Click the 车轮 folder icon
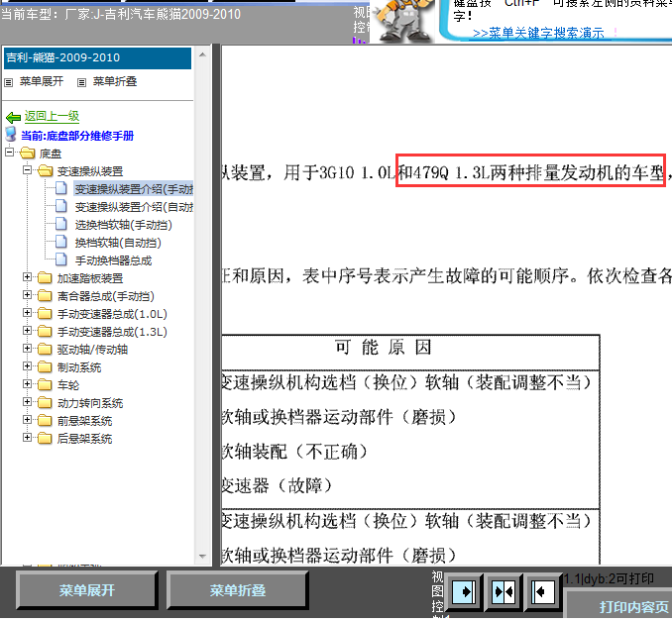The width and height of the screenshot is (672, 622). 45,385
